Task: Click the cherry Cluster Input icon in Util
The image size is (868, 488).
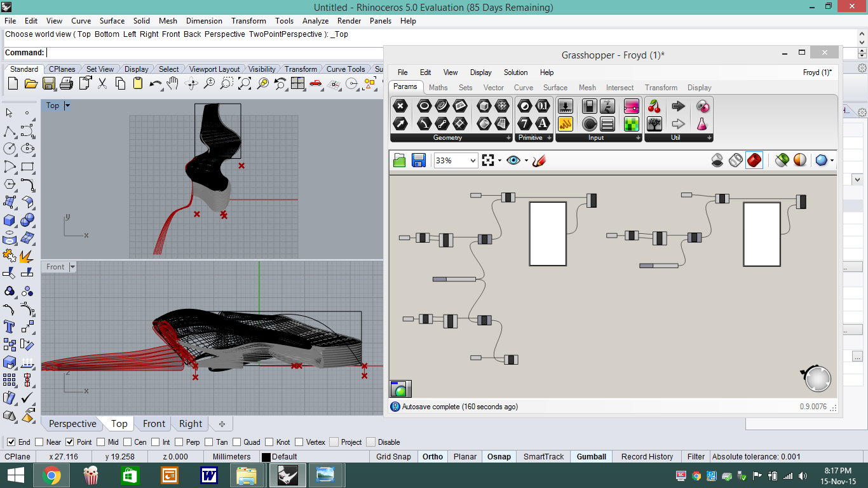Action: [x=654, y=106]
